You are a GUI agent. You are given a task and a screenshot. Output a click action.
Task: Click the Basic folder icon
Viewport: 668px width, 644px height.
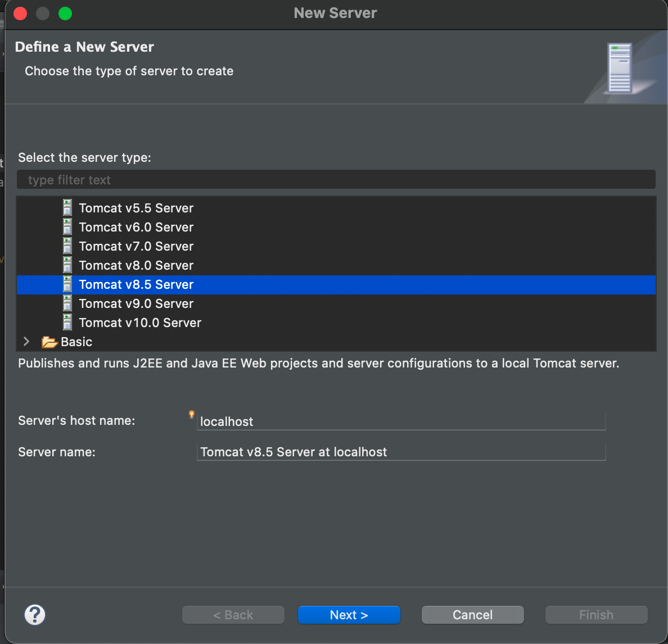click(x=49, y=342)
